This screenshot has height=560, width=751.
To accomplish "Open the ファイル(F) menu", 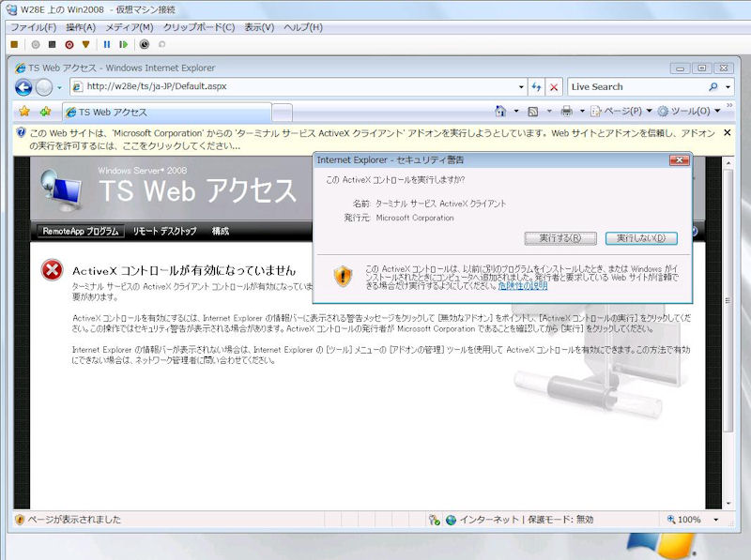I will coord(34,27).
